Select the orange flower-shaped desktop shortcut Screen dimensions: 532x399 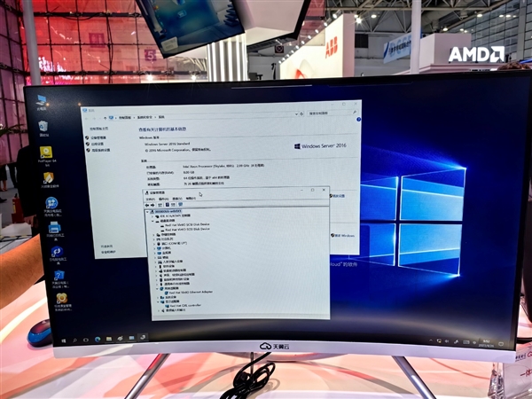point(62,302)
